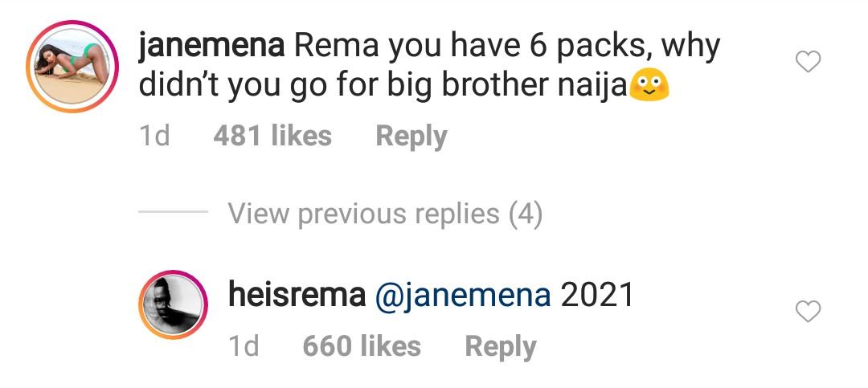Click the line beside View previous replies
The width and height of the screenshot is (868, 388).
173,212
